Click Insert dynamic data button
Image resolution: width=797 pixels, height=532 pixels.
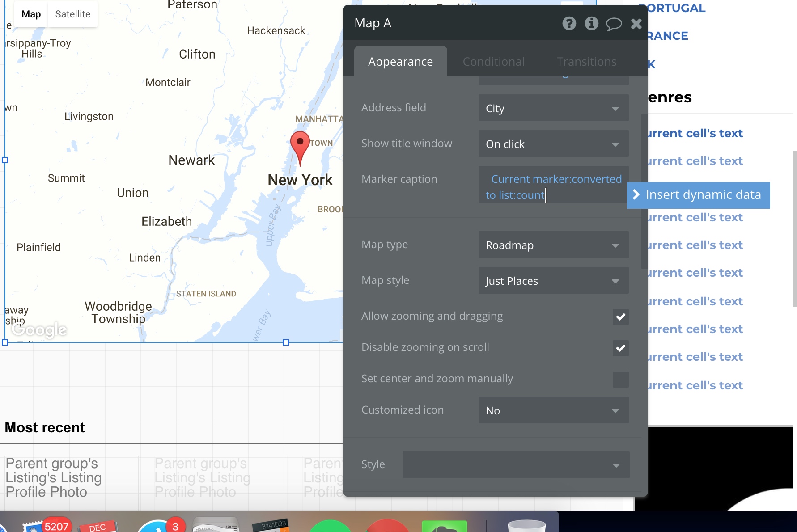pyautogui.click(x=698, y=195)
